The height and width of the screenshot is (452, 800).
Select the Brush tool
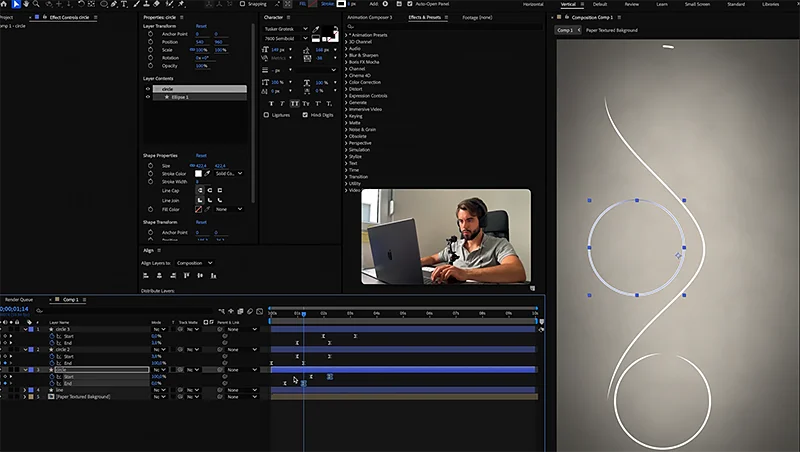[x=137, y=4]
